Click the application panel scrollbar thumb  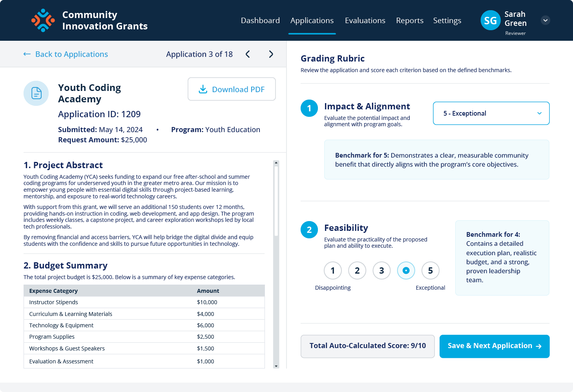[276, 201]
